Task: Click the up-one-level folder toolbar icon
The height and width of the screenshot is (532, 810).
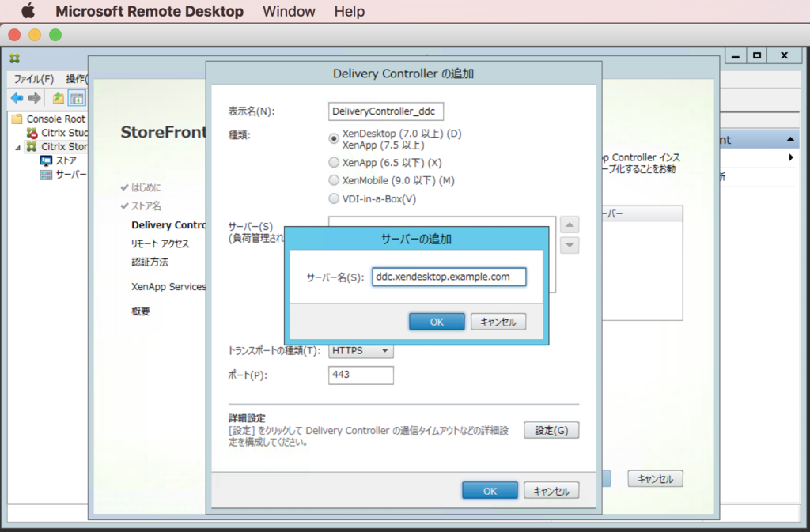Action: (59, 97)
